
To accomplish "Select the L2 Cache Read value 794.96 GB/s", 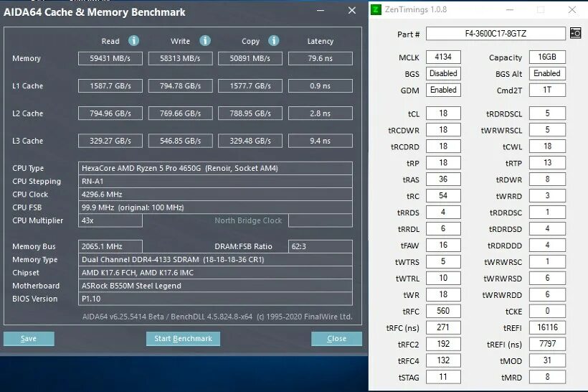I will coord(110,113).
